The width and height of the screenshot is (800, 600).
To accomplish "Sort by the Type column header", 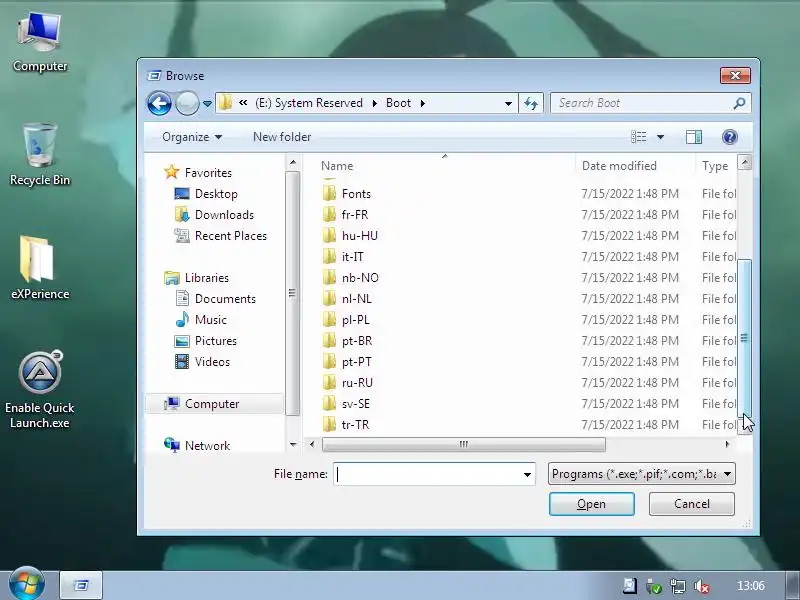I will pos(715,166).
